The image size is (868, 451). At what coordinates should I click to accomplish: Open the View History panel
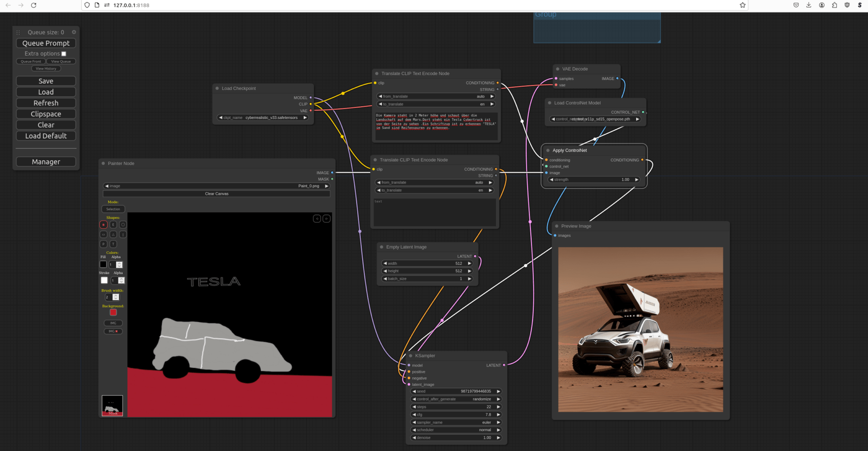(x=46, y=69)
